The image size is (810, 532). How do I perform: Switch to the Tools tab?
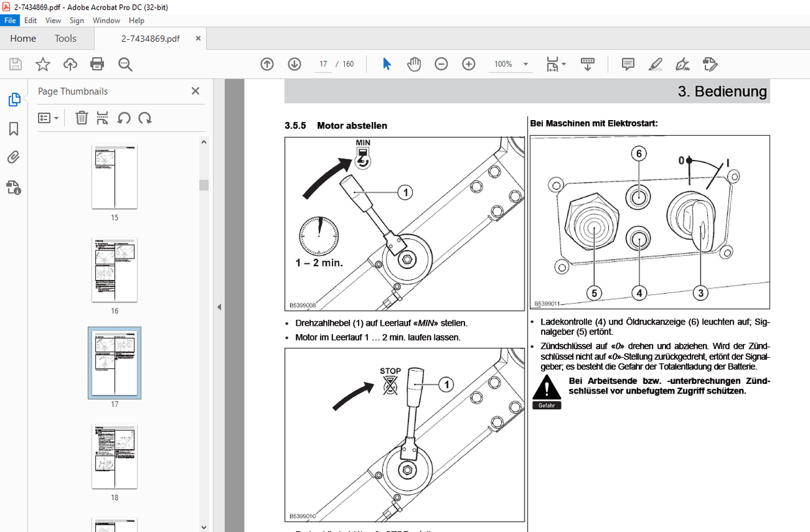(65, 39)
